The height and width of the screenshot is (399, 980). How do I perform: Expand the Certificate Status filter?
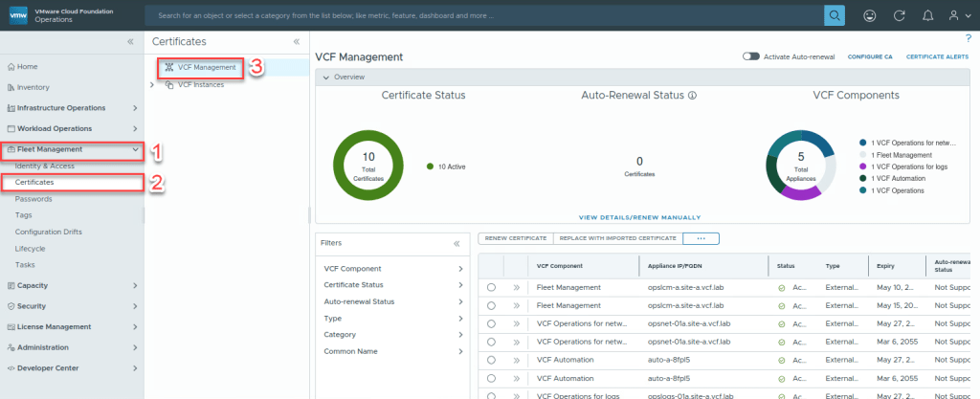[x=460, y=285]
